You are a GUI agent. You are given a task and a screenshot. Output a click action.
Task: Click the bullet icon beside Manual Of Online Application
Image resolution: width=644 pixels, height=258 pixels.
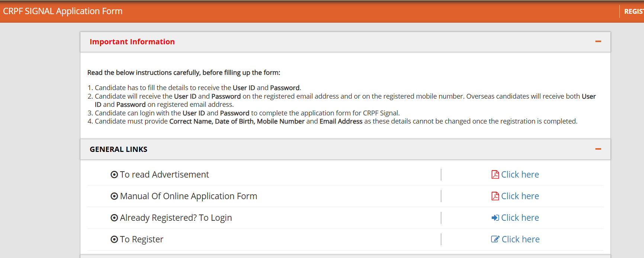(x=114, y=196)
